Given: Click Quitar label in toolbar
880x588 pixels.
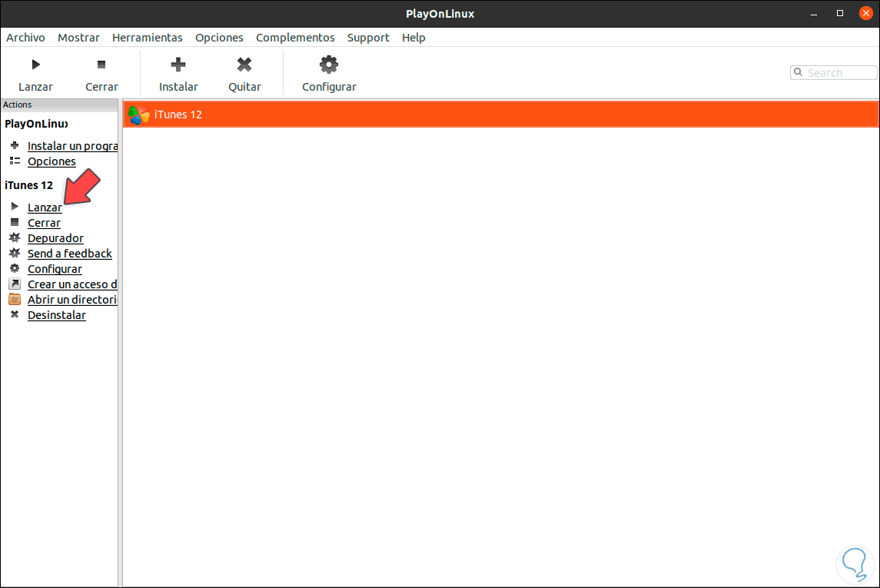Looking at the screenshot, I should pos(244,87).
